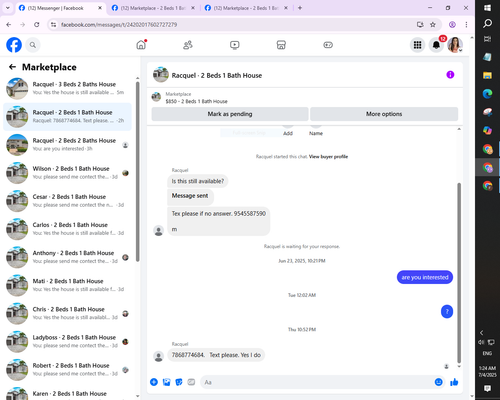Click the conversation list scrollbar
The width and height of the screenshot is (500, 400).
pyautogui.click(x=137, y=172)
